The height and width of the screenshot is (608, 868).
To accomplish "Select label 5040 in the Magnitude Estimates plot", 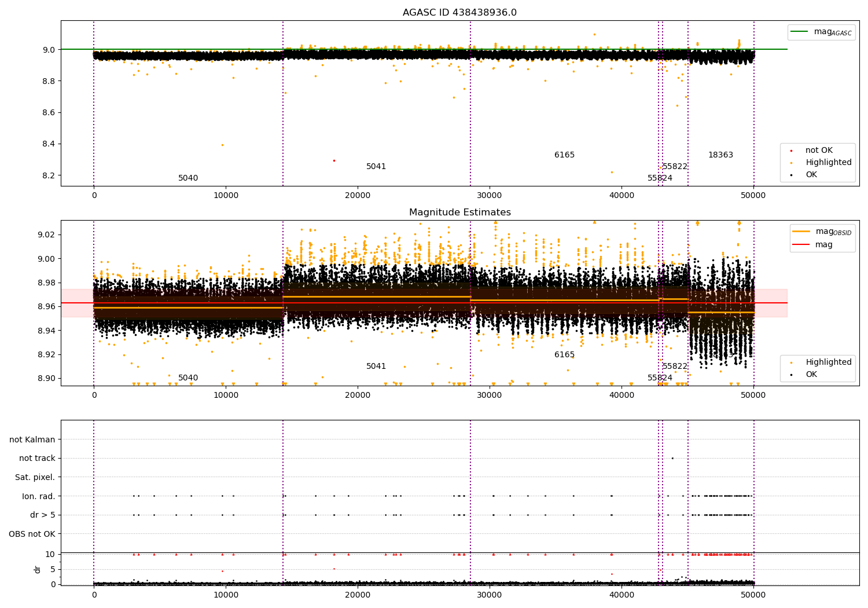I will (188, 378).
